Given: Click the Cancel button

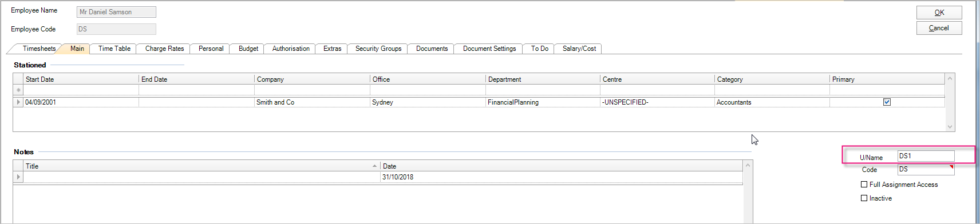Looking at the screenshot, I should click(939, 28).
